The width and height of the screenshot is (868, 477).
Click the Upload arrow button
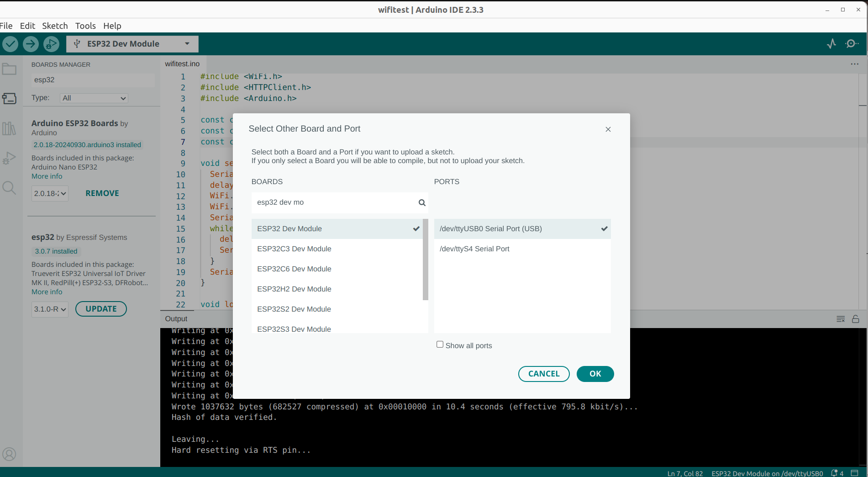point(31,44)
